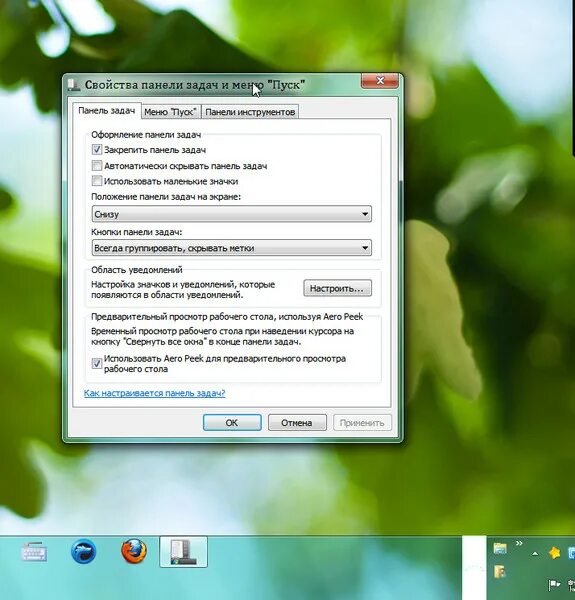
Task: Click the 'Настроить...' button
Action: [x=337, y=288]
